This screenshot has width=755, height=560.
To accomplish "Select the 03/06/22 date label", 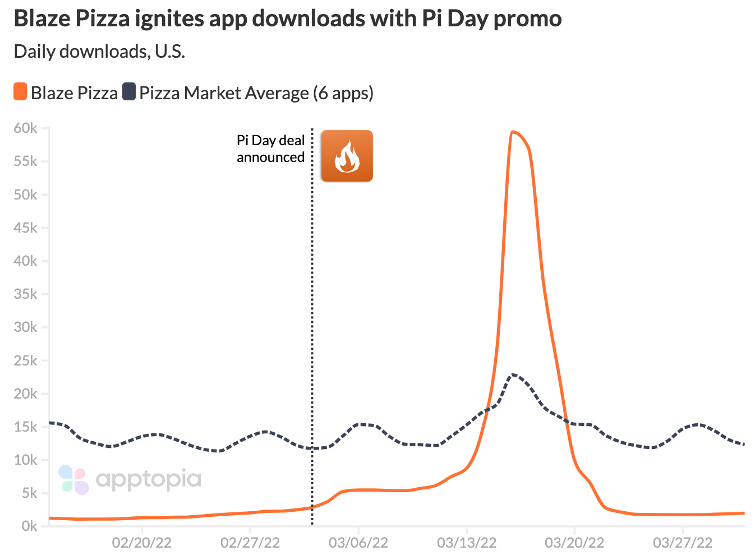I will pyautogui.click(x=358, y=543).
